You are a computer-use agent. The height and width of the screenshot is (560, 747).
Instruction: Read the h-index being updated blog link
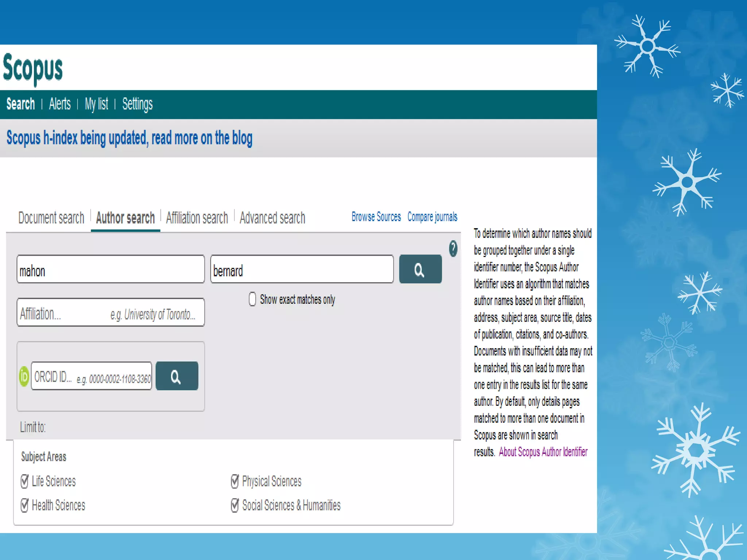pyautogui.click(x=129, y=138)
